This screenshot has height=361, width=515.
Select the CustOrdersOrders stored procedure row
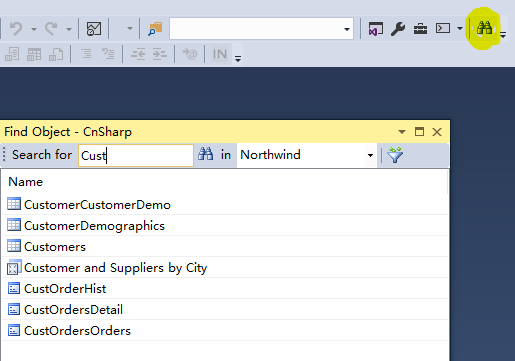click(x=225, y=330)
